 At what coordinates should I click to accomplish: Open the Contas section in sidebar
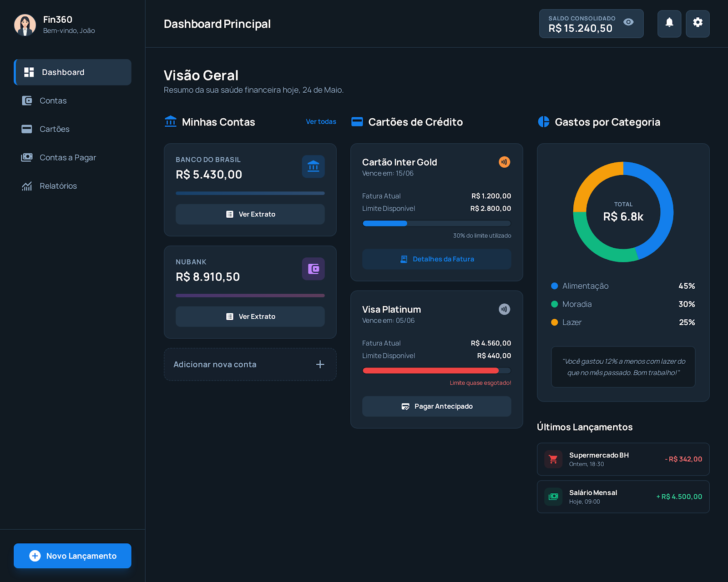53,100
